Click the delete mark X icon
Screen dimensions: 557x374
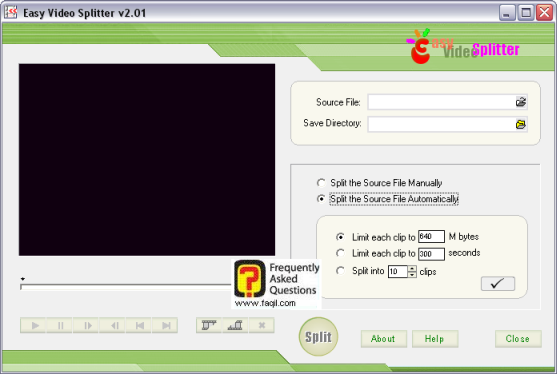click(x=261, y=325)
